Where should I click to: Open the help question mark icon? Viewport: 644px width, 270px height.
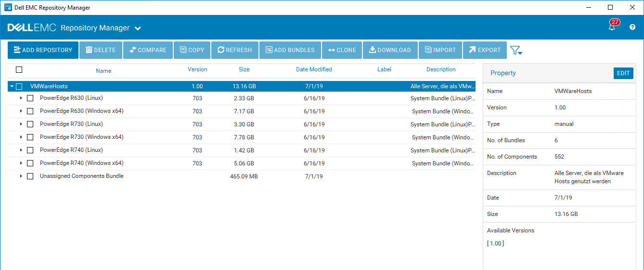pyautogui.click(x=632, y=27)
